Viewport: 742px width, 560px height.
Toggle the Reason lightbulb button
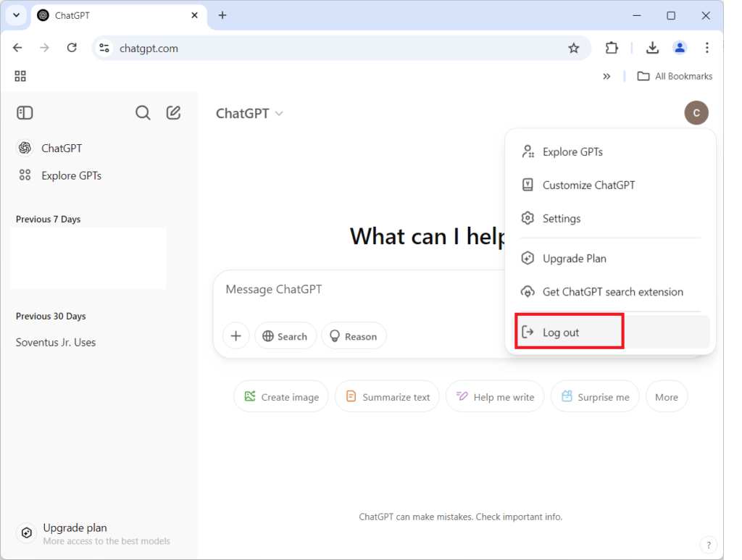pyautogui.click(x=354, y=336)
